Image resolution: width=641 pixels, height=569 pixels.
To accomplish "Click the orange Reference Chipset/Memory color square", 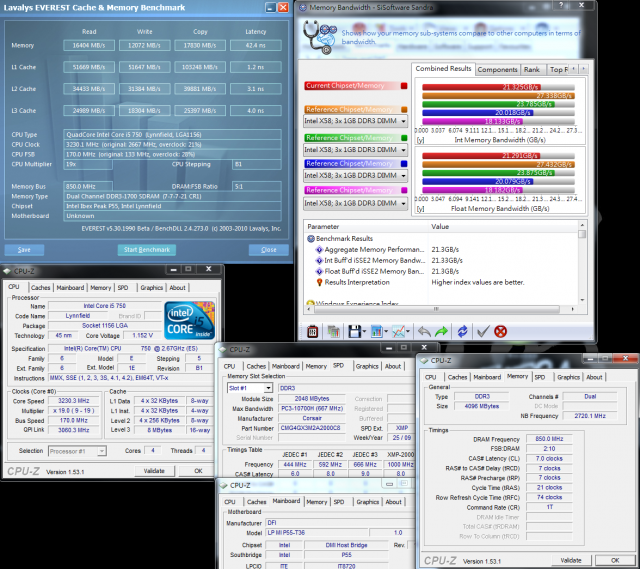I will [x=404, y=110].
